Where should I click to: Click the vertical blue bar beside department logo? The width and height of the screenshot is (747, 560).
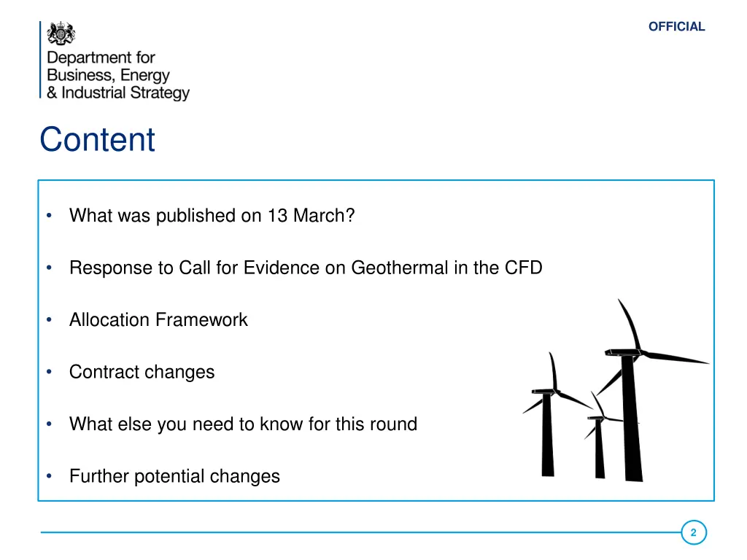tap(41, 60)
